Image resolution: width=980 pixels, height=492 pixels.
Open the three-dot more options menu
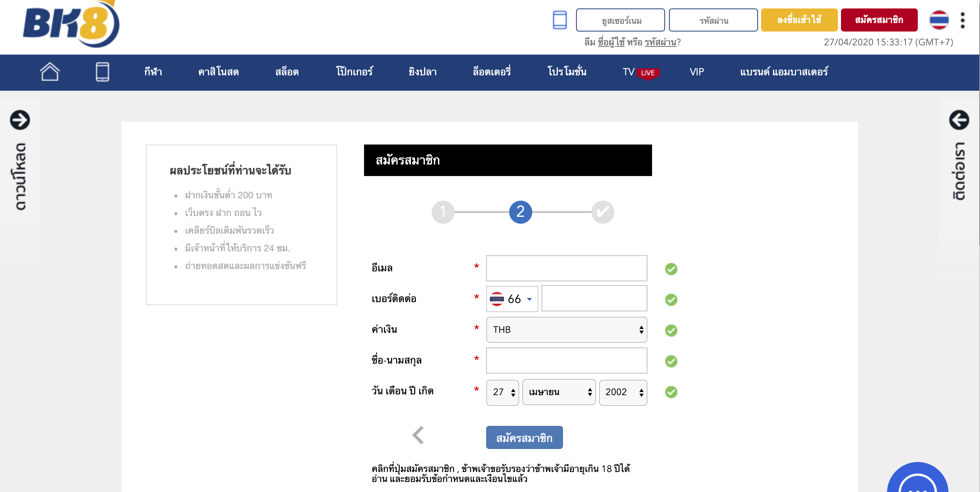962,20
